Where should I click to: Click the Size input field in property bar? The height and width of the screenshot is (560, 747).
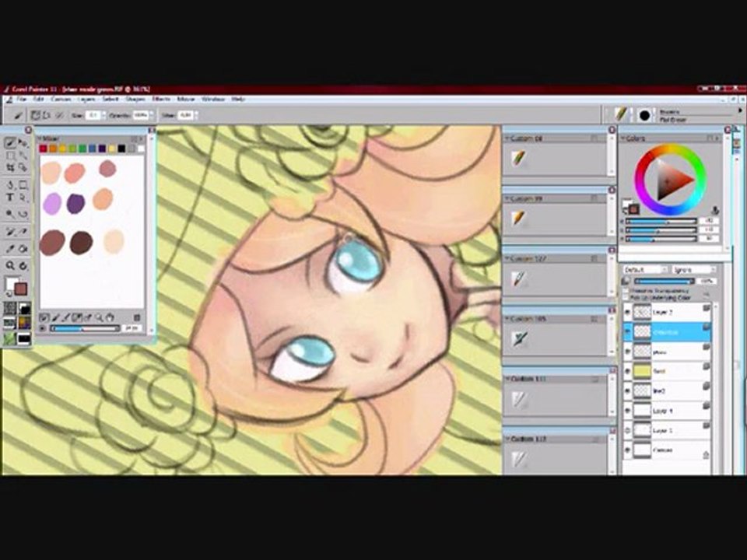[x=93, y=116]
